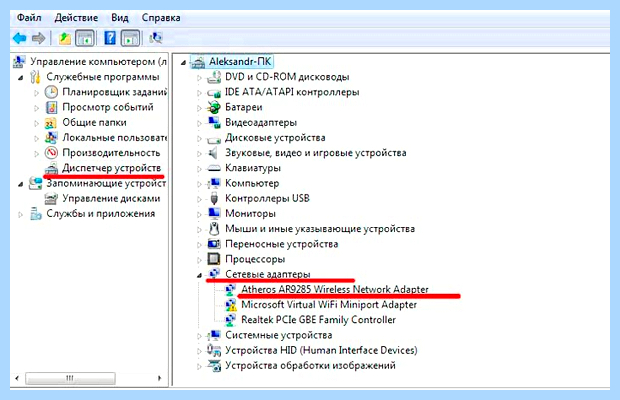620x400 pixels.
Task: Click the Forward arrow toolbar button
Action: pos(38,38)
